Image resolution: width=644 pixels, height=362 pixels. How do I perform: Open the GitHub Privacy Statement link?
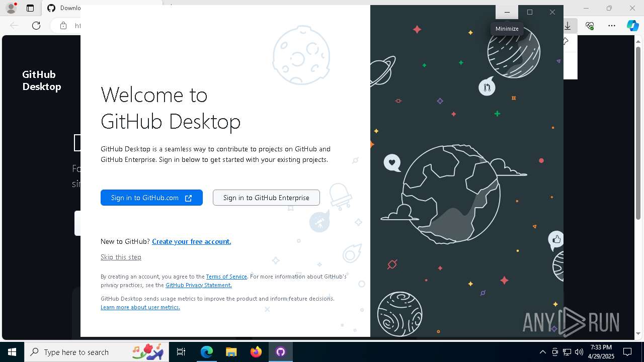pyautogui.click(x=199, y=285)
